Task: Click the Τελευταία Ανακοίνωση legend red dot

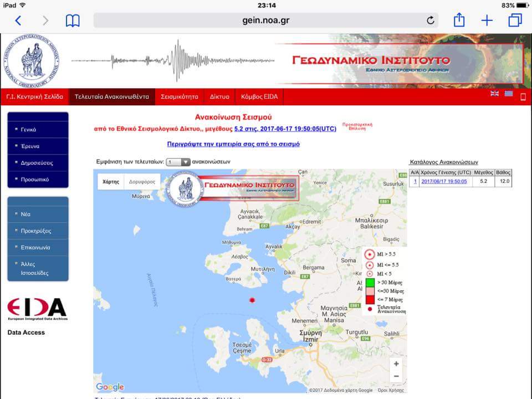Action: tap(370, 309)
